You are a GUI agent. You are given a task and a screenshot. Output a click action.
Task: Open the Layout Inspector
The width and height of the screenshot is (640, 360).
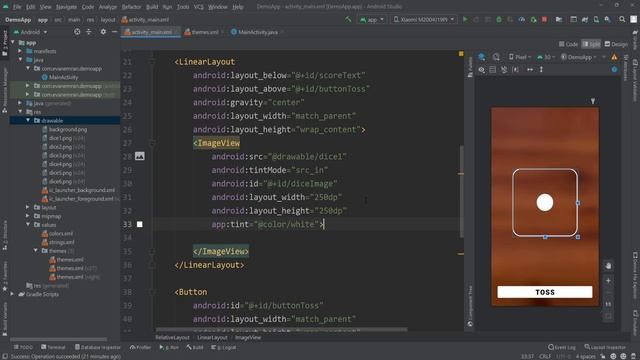click(x=605, y=347)
